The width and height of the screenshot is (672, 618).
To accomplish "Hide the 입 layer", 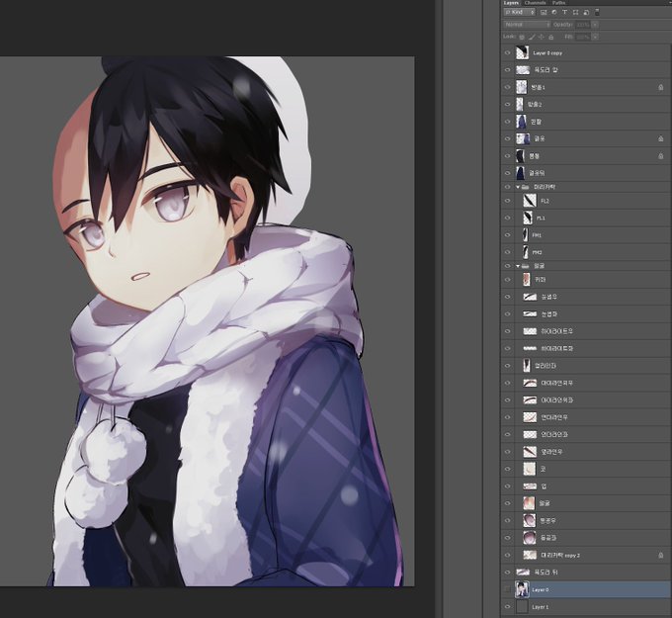I will [x=508, y=486].
